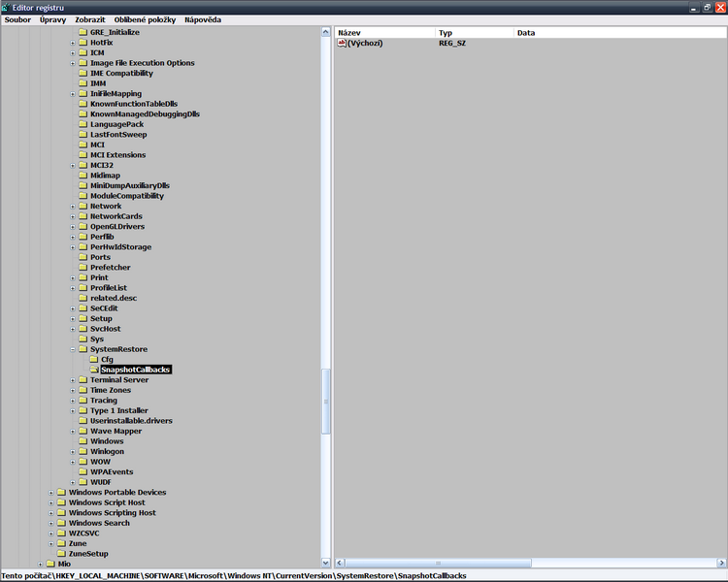This screenshot has height=582, width=728.
Task: Sort values by Název column
Action: coord(385,32)
